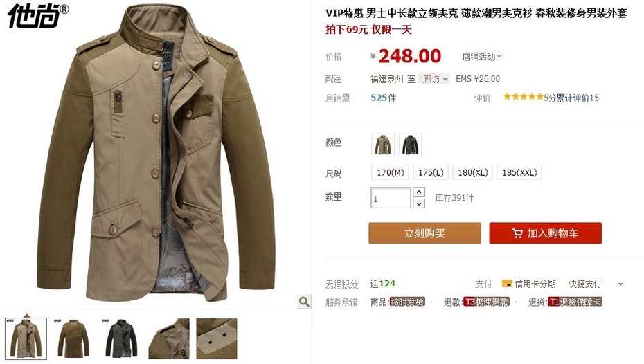Select size 180(XL)
The width and height of the screenshot is (644, 364).
click(473, 172)
